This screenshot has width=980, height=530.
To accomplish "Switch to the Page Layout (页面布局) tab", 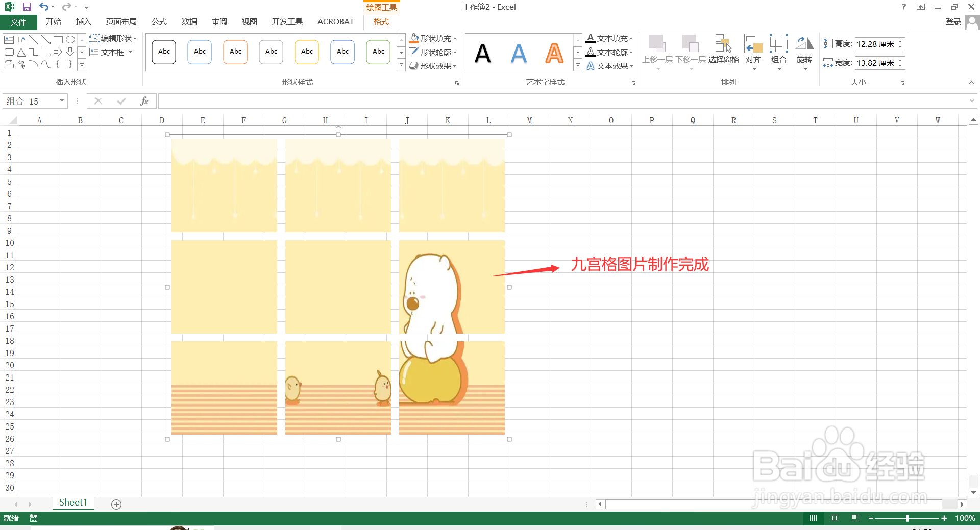I will click(x=121, y=22).
